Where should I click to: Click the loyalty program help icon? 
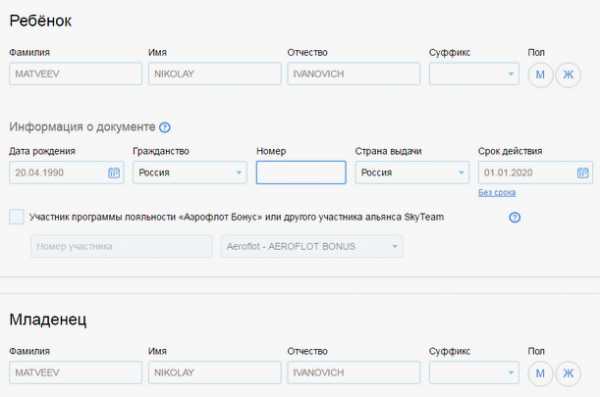click(x=515, y=217)
